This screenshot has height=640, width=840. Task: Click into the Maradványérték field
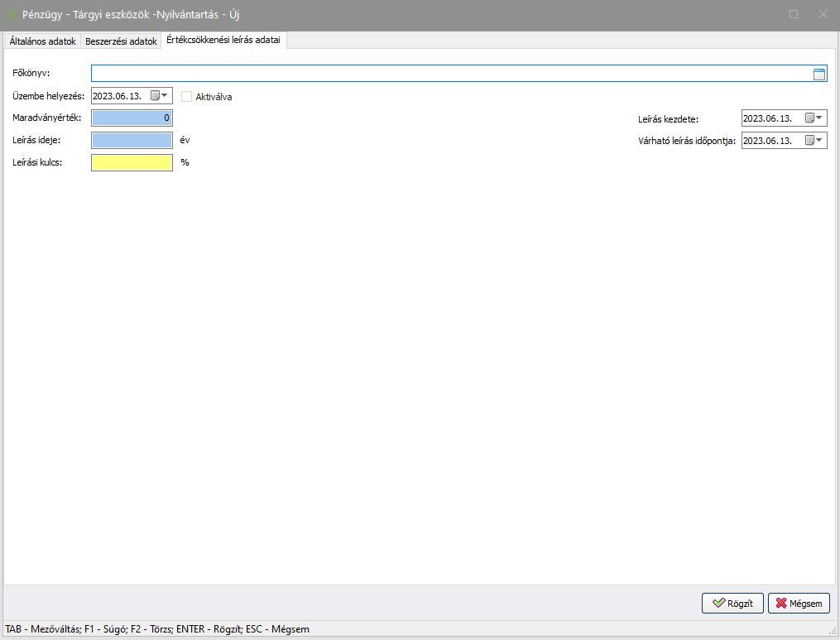pos(132,118)
